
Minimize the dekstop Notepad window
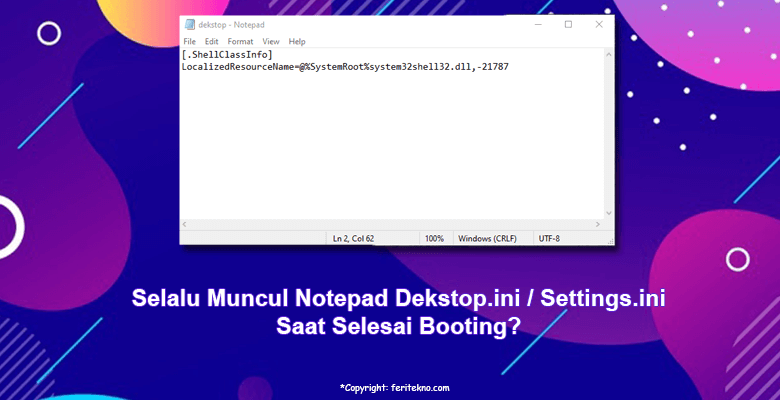pos(538,24)
